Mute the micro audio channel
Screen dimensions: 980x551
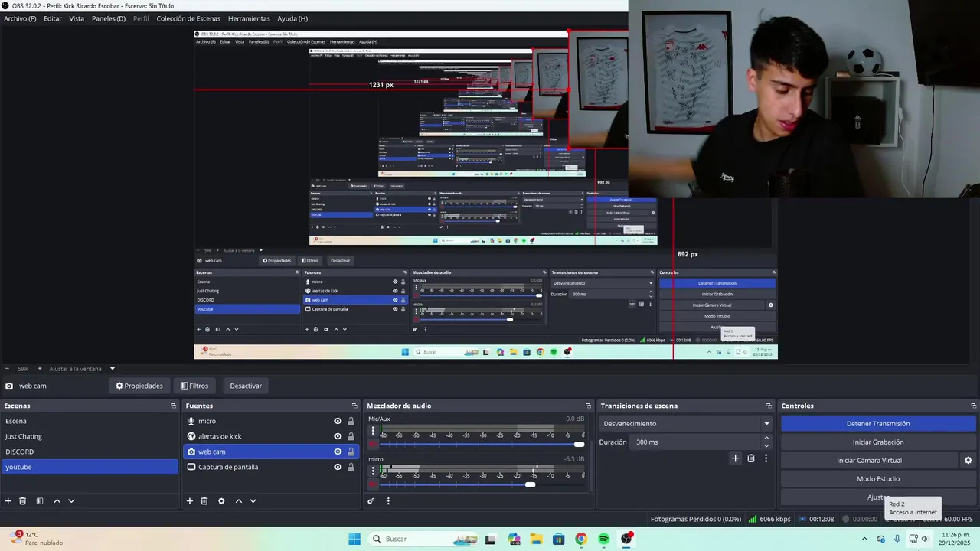[373, 484]
